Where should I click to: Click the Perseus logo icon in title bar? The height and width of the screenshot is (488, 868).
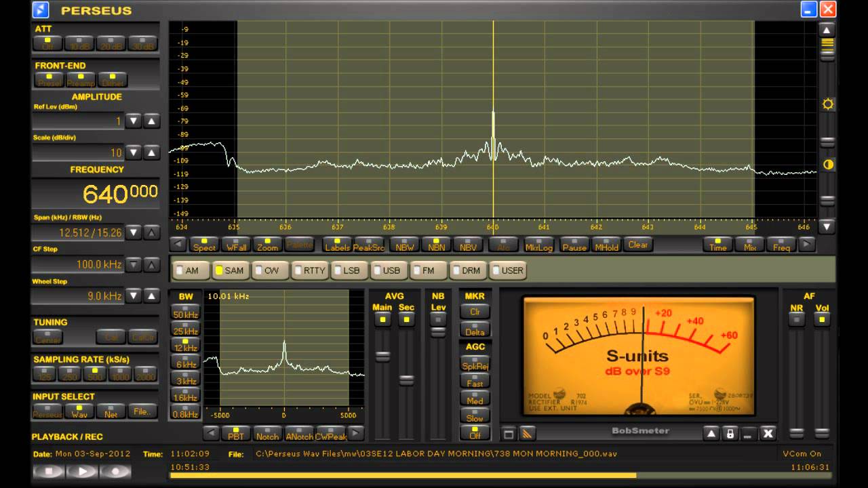click(x=41, y=9)
